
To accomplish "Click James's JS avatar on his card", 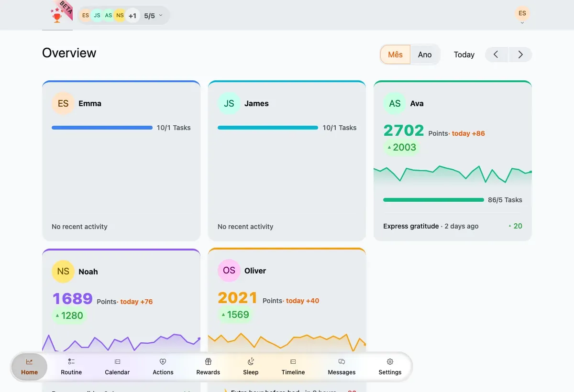I will 229,103.
